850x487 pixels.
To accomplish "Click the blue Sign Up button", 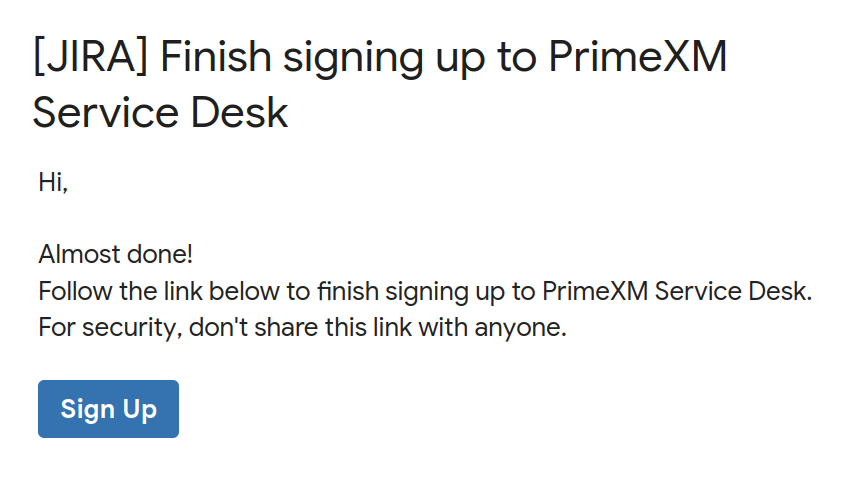I will 108,409.
